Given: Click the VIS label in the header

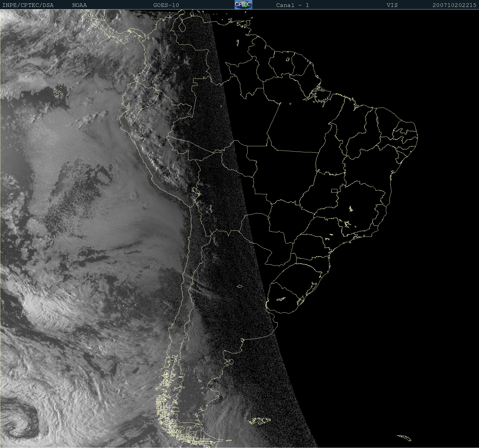Looking at the screenshot, I should tap(392, 5).
